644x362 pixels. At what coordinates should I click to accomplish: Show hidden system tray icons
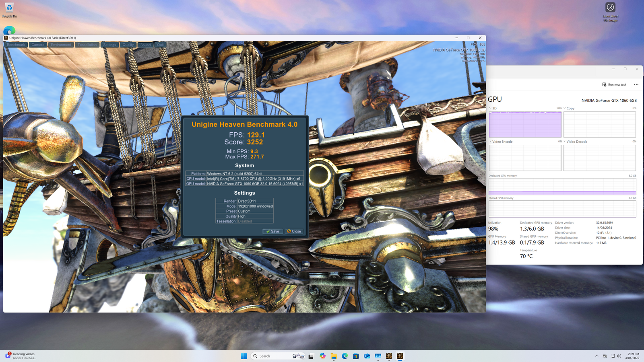(597, 356)
